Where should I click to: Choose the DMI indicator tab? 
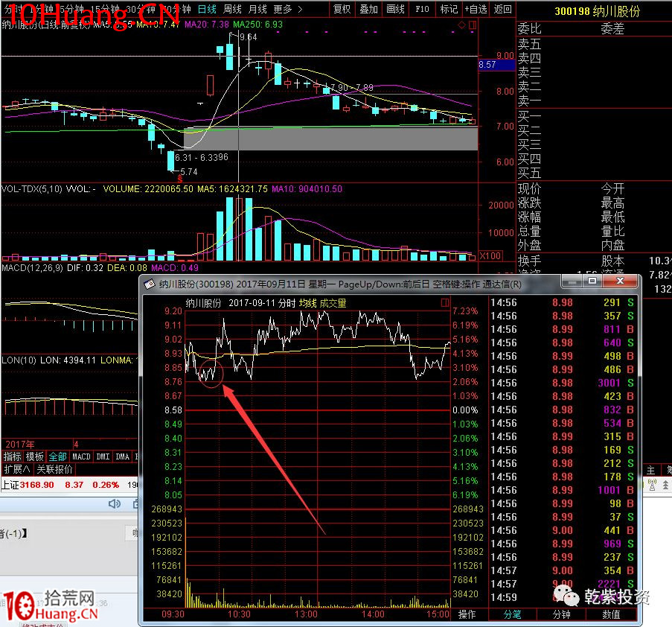coord(103,456)
